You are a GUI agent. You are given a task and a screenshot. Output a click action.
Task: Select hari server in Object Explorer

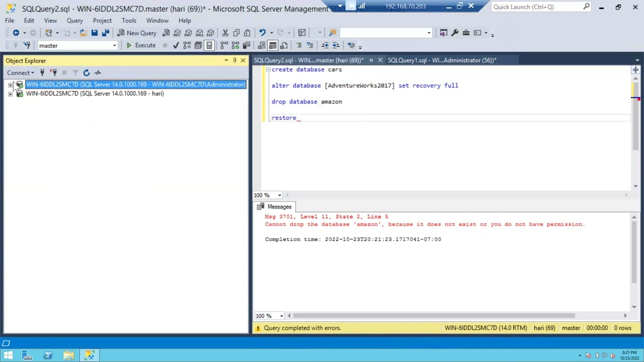[x=95, y=94]
